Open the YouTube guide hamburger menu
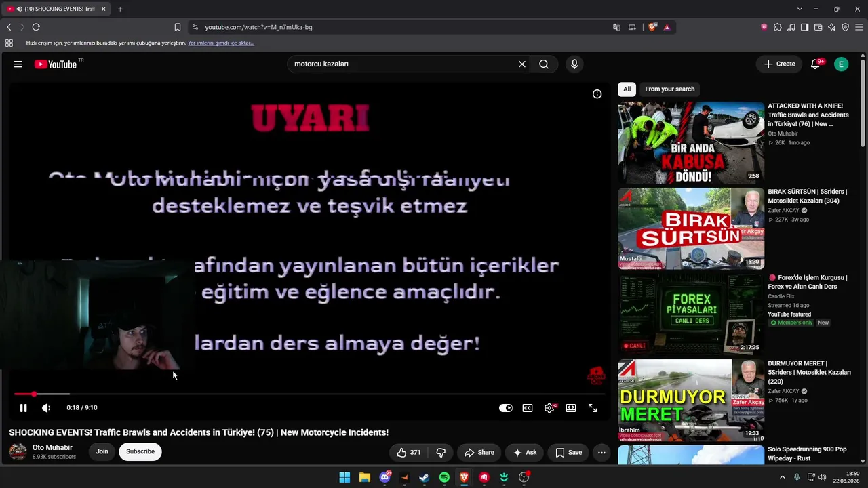The width and height of the screenshot is (868, 488). click(18, 64)
